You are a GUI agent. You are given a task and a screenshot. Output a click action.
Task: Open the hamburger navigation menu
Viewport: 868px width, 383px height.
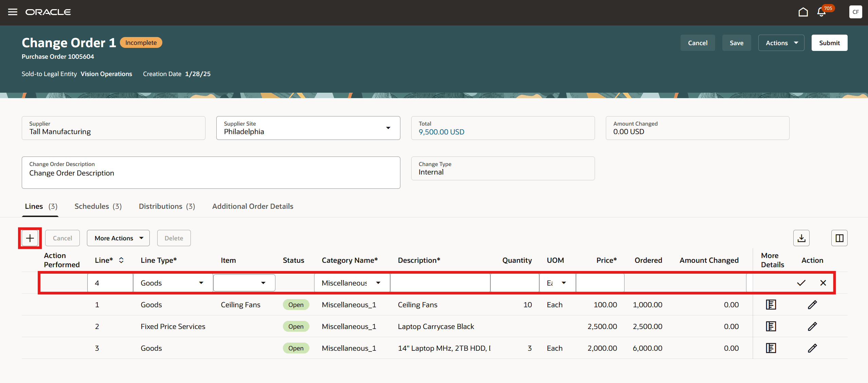tap(13, 12)
